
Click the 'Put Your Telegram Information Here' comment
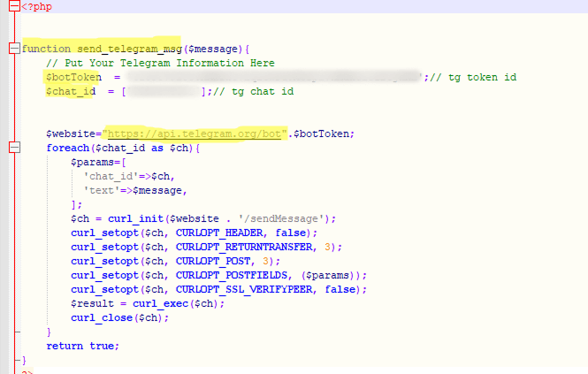coord(160,63)
